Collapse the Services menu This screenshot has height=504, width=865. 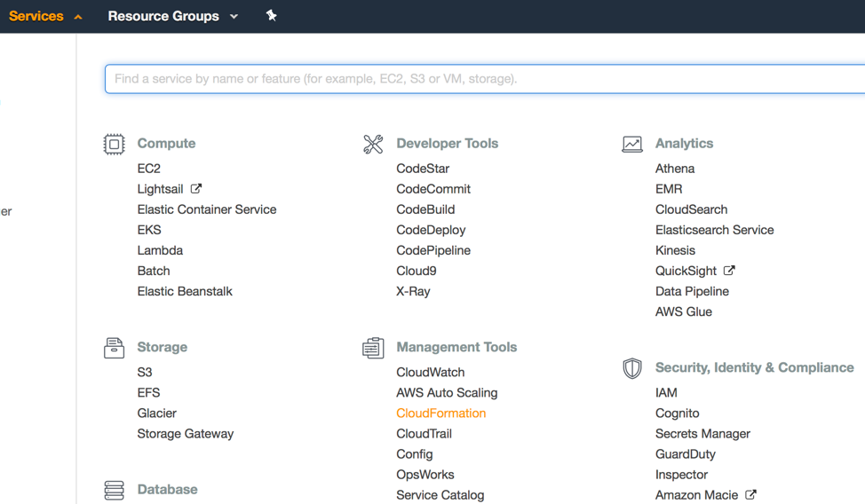pos(45,16)
